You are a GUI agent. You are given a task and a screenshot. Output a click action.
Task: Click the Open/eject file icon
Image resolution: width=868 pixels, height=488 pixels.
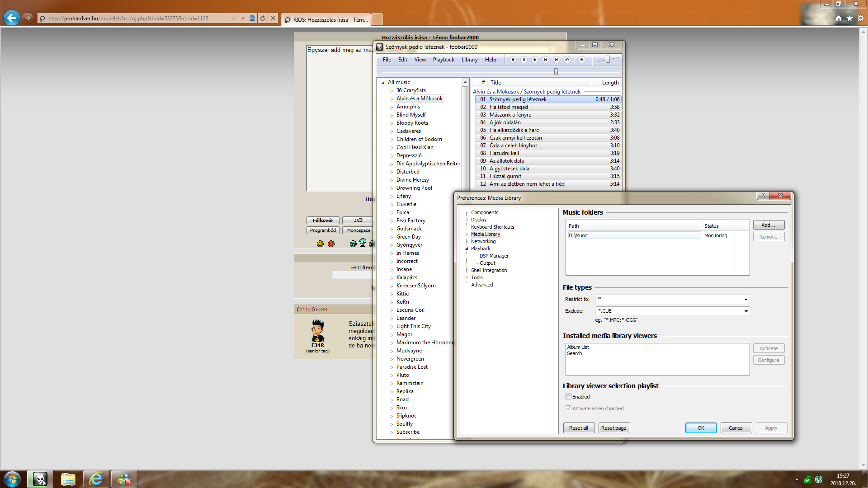click(582, 60)
